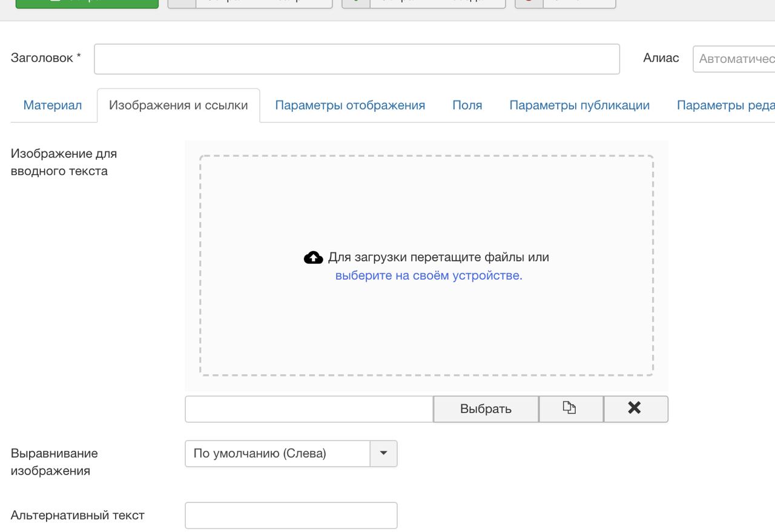
Task: Click the green save button at the top
Action: click(x=87, y=2)
